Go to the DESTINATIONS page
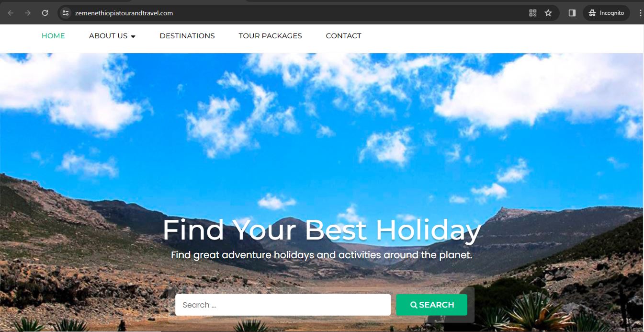644x332 pixels. (187, 36)
